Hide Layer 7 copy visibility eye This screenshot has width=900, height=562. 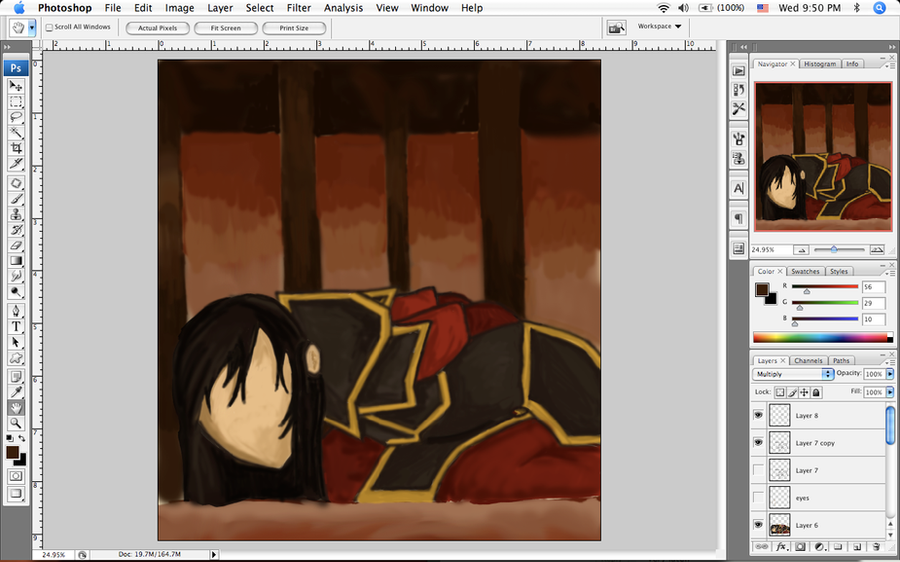click(758, 443)
